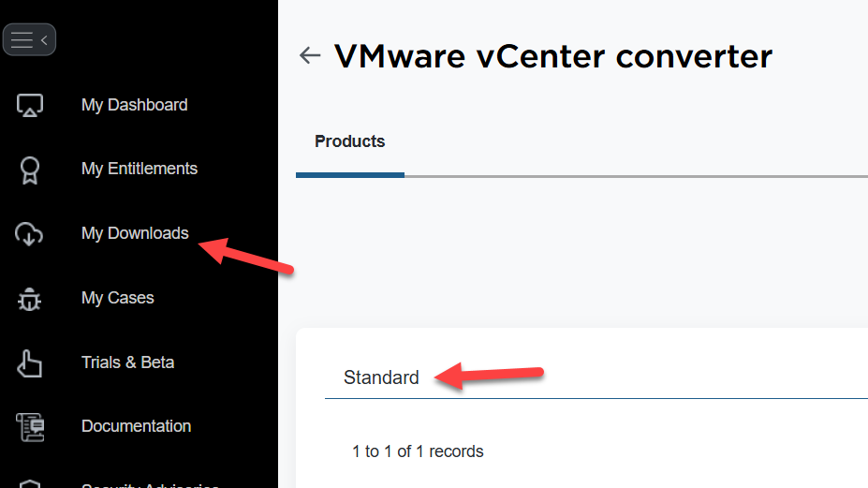Click the My Dashboard monitor icon
868x488 pixels.
coord(29,105)
